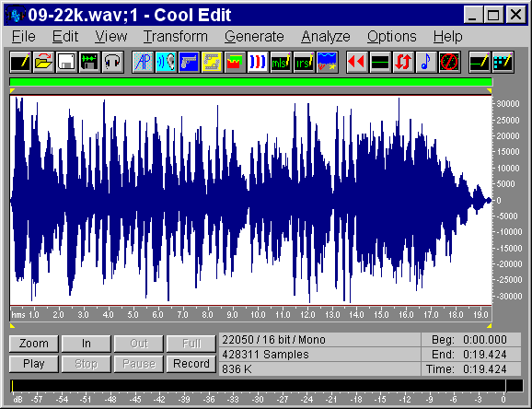Click the Zoom button
The image size is (532, 409).
point(34,344)
